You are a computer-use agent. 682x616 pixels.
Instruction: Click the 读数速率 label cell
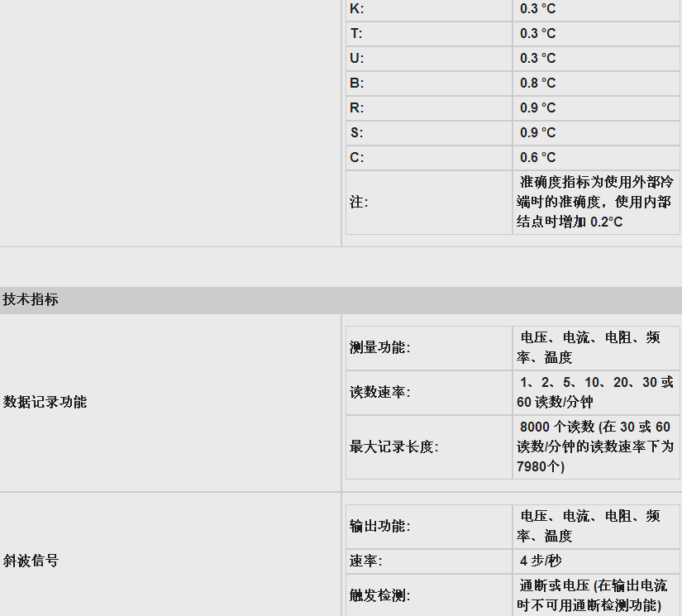379,392
